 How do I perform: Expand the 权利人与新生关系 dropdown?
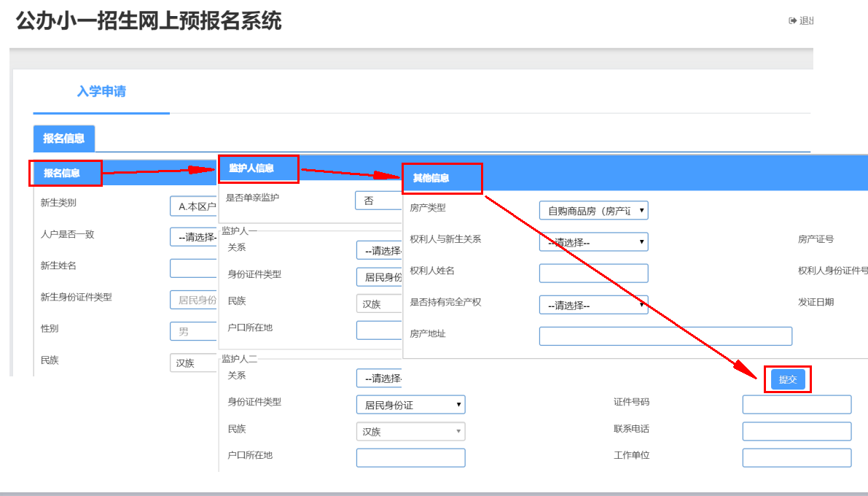(593, 242)
